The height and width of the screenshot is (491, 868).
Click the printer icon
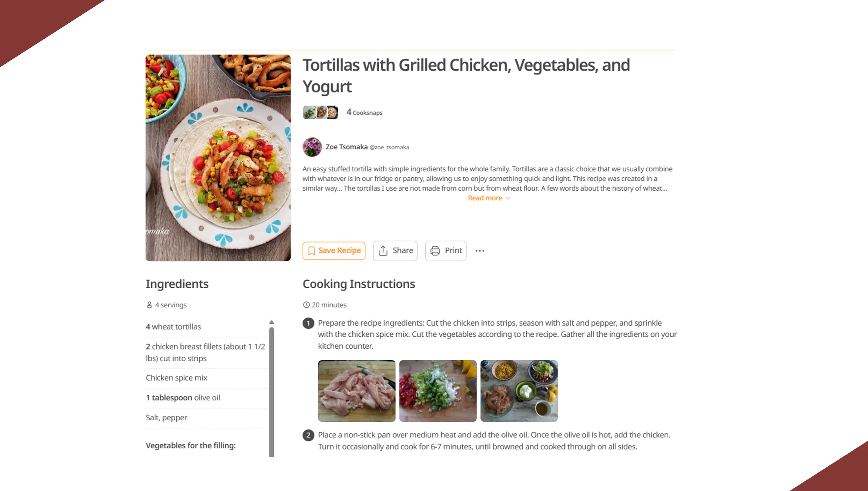(435, 251)
